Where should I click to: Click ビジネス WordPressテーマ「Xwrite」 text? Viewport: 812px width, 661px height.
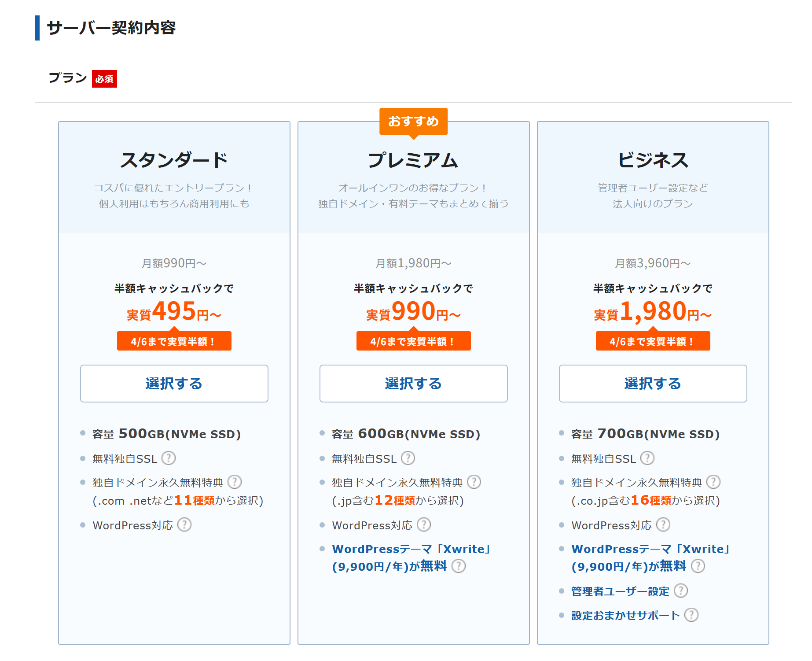pos(651,549)
